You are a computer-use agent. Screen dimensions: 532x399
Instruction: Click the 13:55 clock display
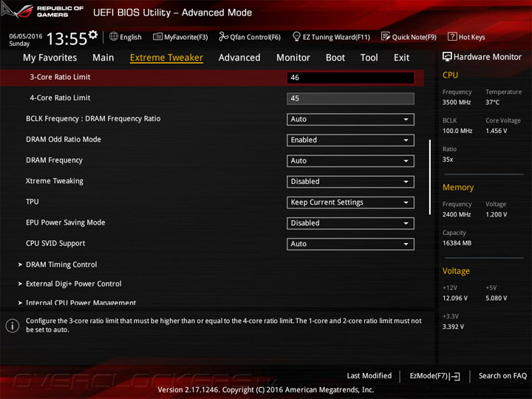(66, 38)
